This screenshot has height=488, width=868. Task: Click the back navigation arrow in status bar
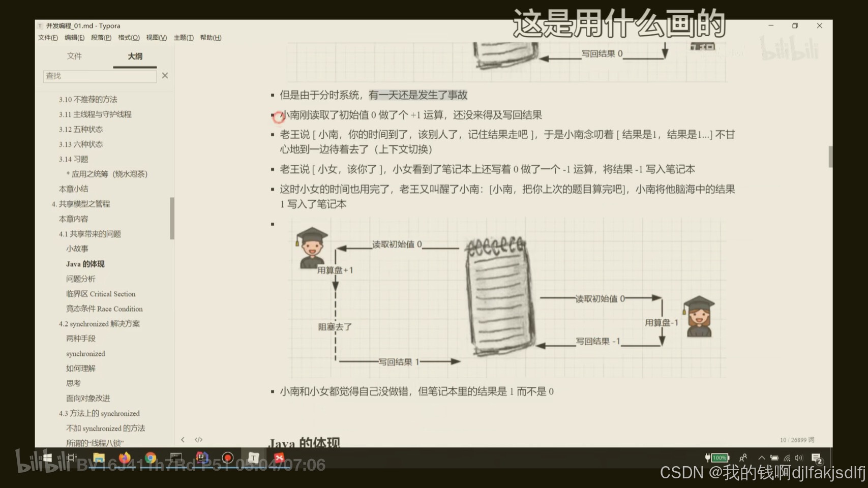[183, 439]
